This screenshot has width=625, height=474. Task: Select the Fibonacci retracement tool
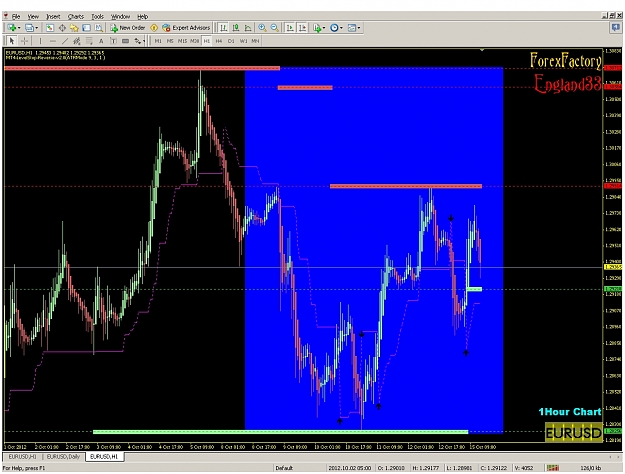pyautogui.click(x=89, y=41)
